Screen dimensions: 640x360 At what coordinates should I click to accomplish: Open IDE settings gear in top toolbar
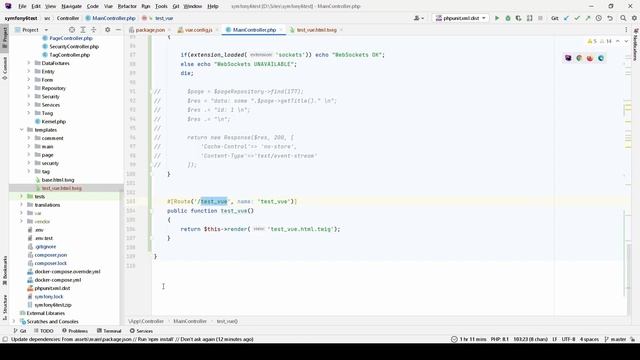634,18
